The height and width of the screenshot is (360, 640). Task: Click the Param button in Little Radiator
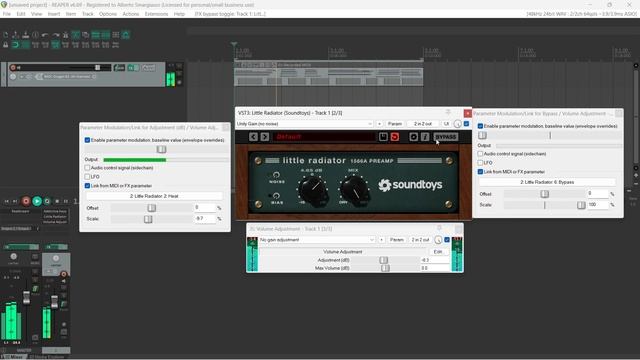pyautogui.click(x=395, y=124)
